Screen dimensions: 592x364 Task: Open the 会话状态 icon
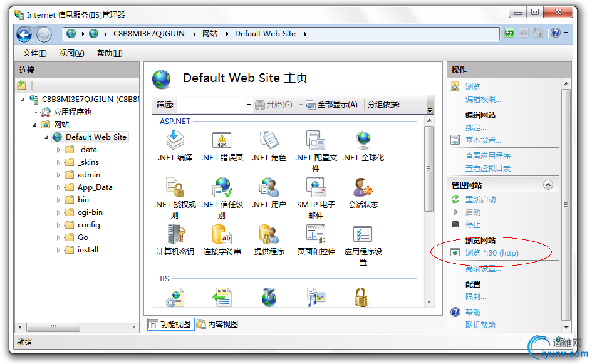(x=363, y=188)
